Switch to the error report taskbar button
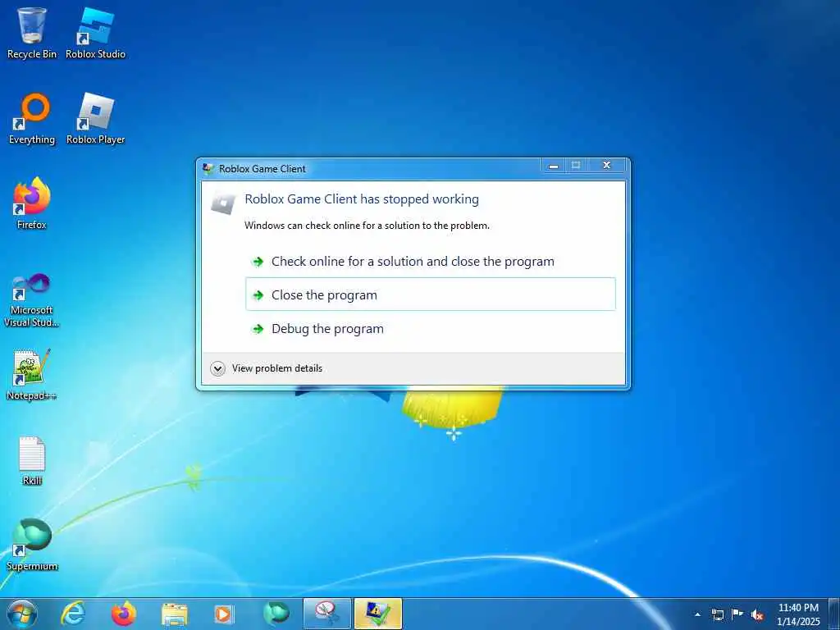Viewport: 840px width, 630px height. click(377, 614)
